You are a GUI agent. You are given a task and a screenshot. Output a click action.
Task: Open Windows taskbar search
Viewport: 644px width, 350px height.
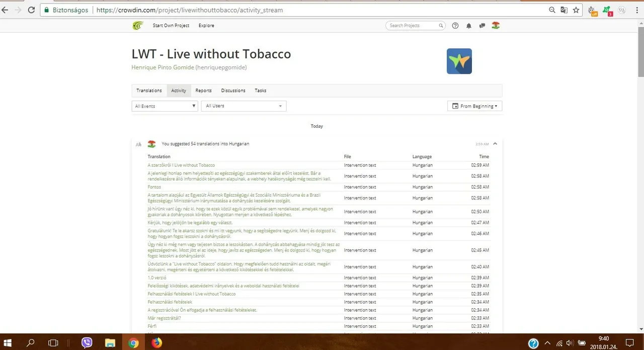pyautogui.click(x=31, y=342)
